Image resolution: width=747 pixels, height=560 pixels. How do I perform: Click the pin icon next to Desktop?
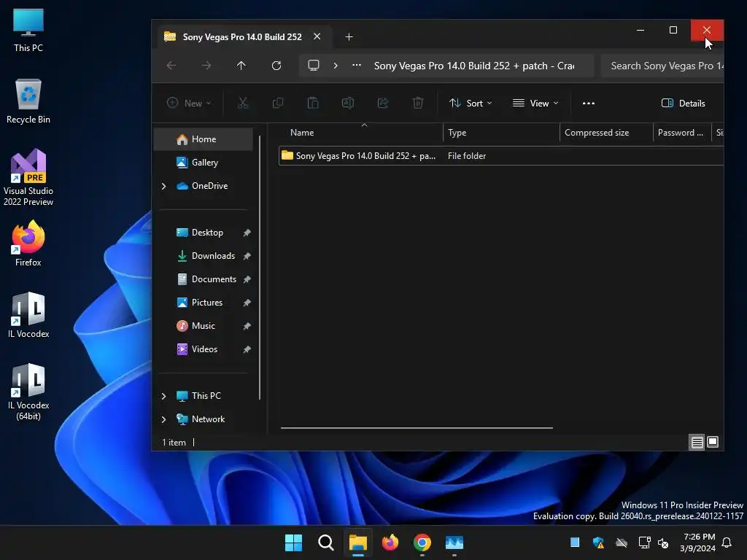pyautogui.click(x=247, y=233)
